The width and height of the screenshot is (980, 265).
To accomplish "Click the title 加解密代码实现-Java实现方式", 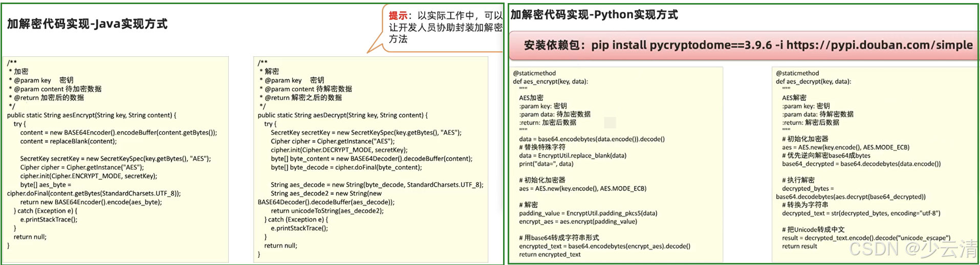I will pos(87,24).
